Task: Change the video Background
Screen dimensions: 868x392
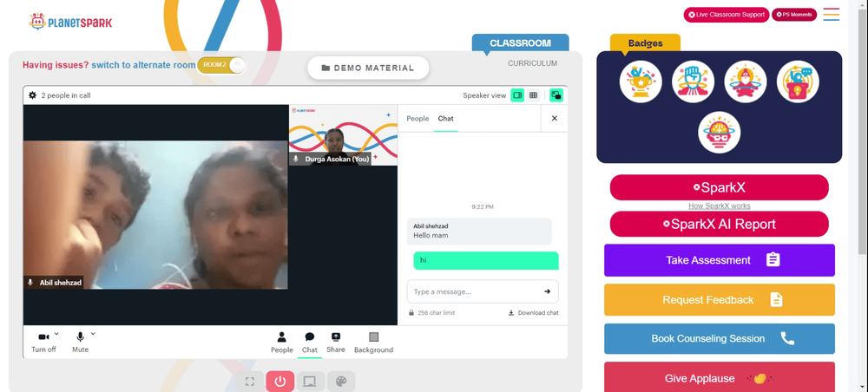Action: (x=373, y=343)
